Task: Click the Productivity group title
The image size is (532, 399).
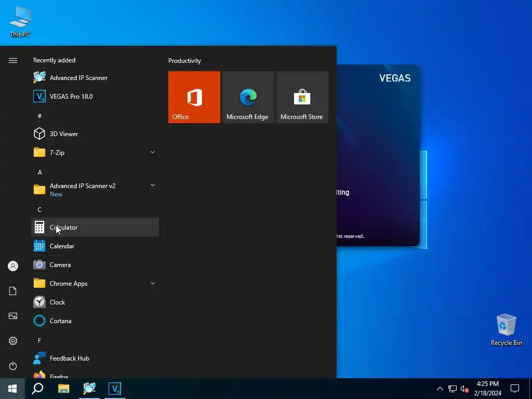Action: pos(184,61)
